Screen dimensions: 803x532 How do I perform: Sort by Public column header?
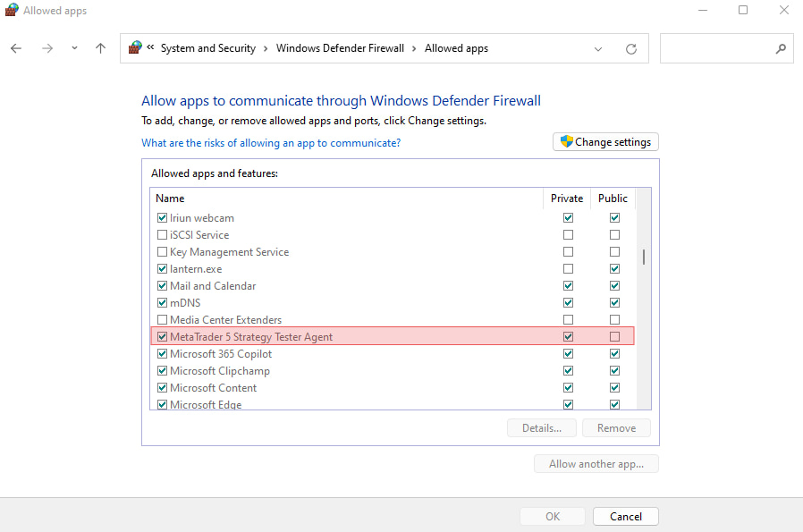pos(613,198)
